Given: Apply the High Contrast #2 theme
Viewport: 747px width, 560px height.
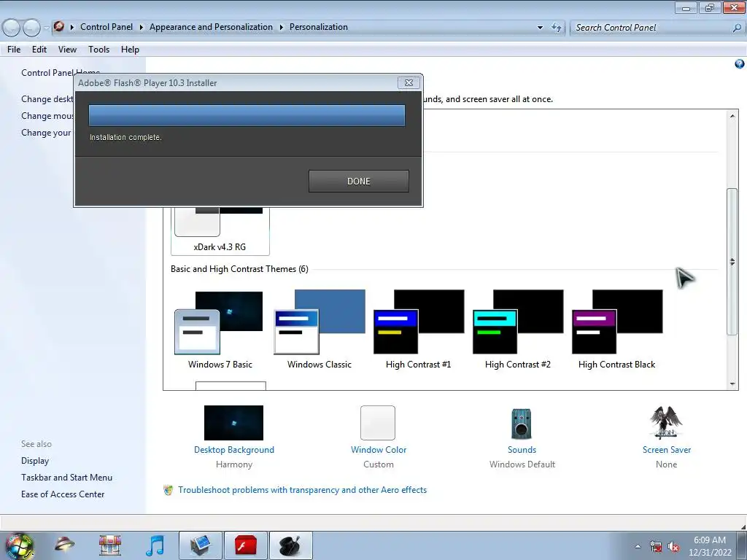Looking at the screenshot, I should (518, 330).
